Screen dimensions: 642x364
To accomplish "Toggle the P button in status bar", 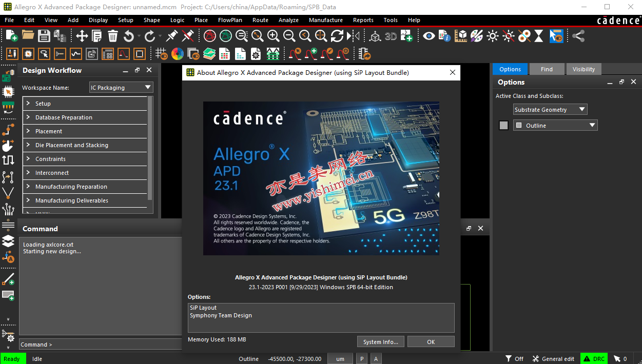I will pyautogui.click(x=362, y=359).
